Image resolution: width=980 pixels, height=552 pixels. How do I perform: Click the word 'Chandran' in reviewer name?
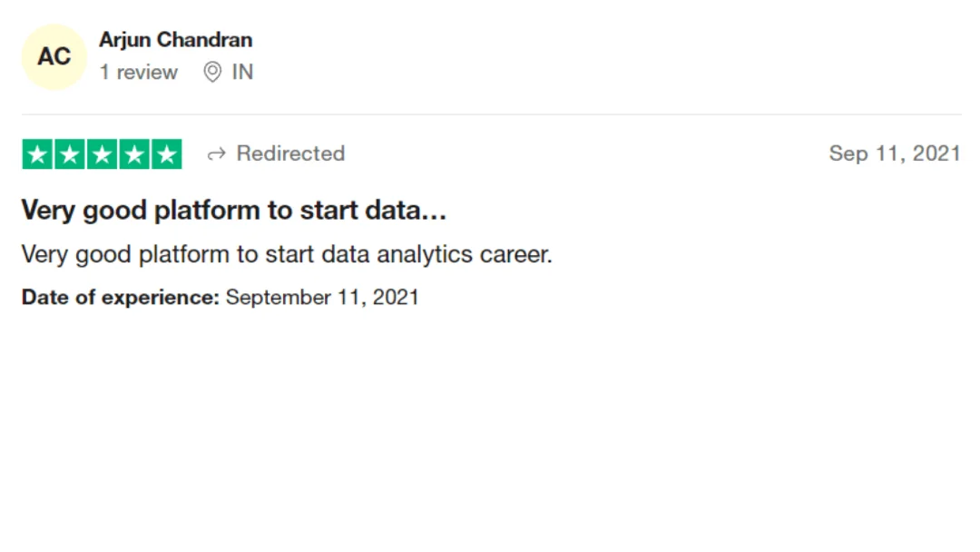[204, 40]
